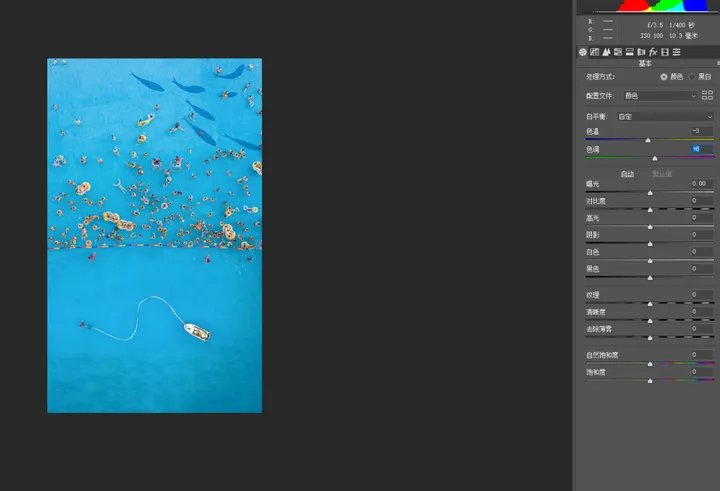Click the RGB histogram display
Image resolution: width=720 pixels, height=491 pixels.
click(648, 6)
